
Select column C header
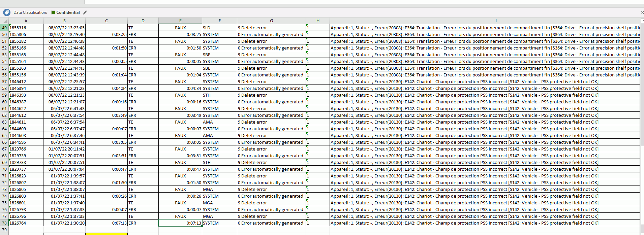click(106, 21)
